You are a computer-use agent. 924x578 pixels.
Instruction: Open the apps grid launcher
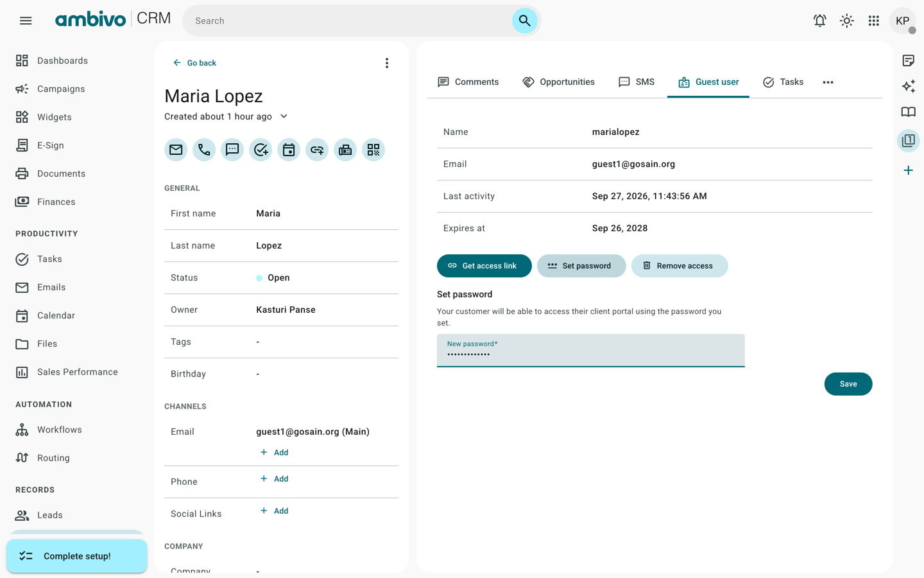click(873, 21)
